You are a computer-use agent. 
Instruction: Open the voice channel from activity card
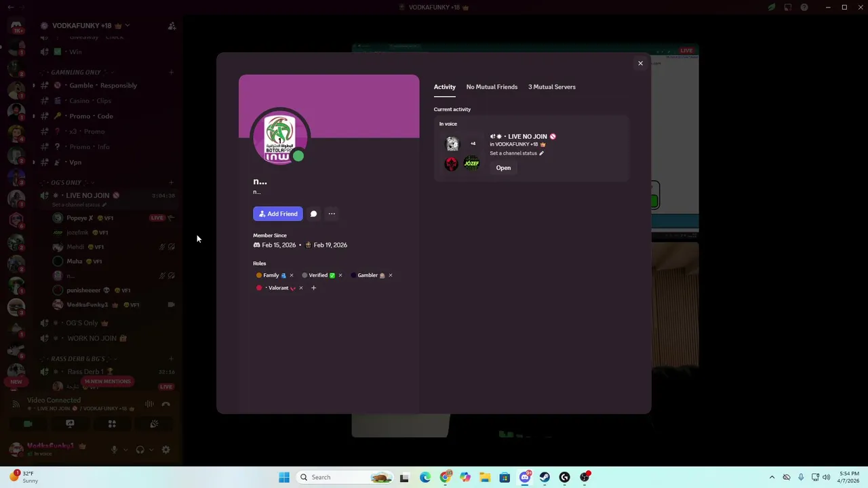tap(503, 168)
